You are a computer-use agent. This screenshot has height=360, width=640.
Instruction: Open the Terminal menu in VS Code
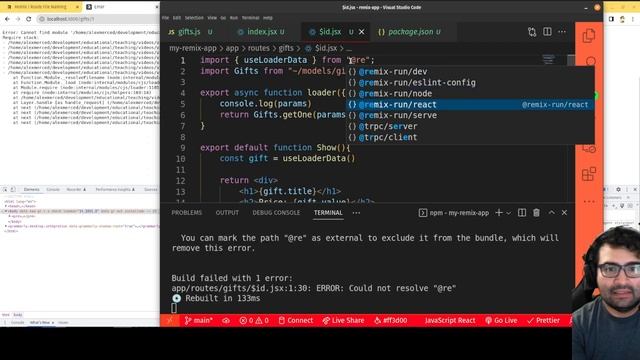click(250, 18)
